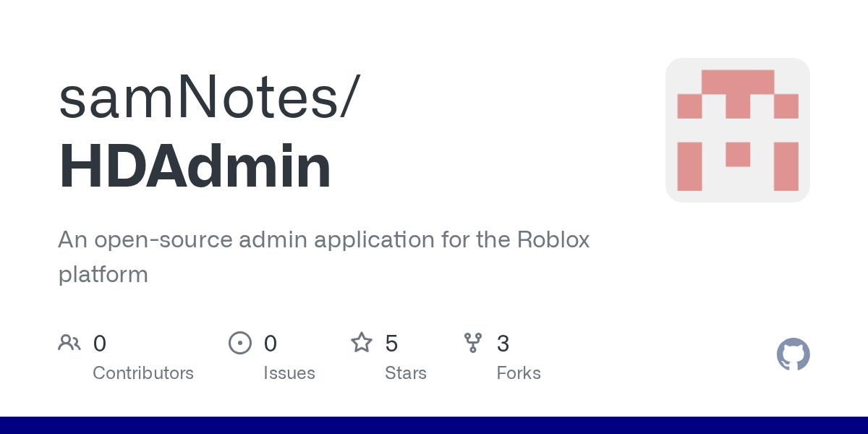Open the pink identicon avatar image

point(737,130)
